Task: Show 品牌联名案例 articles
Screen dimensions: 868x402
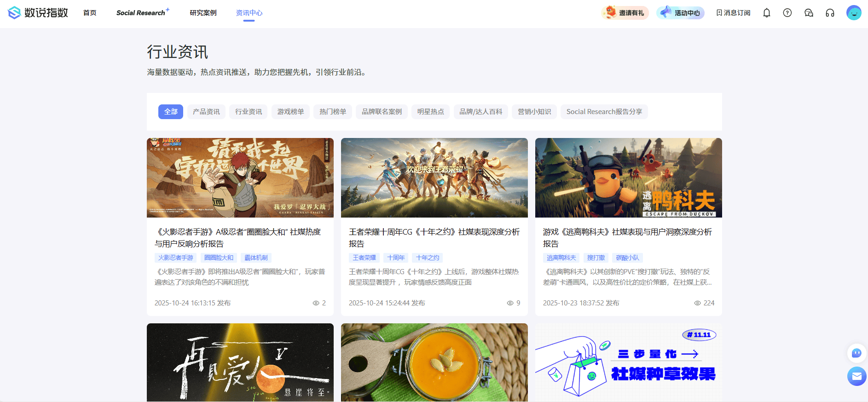Action: pyautogui.click(x=382, y=112)
